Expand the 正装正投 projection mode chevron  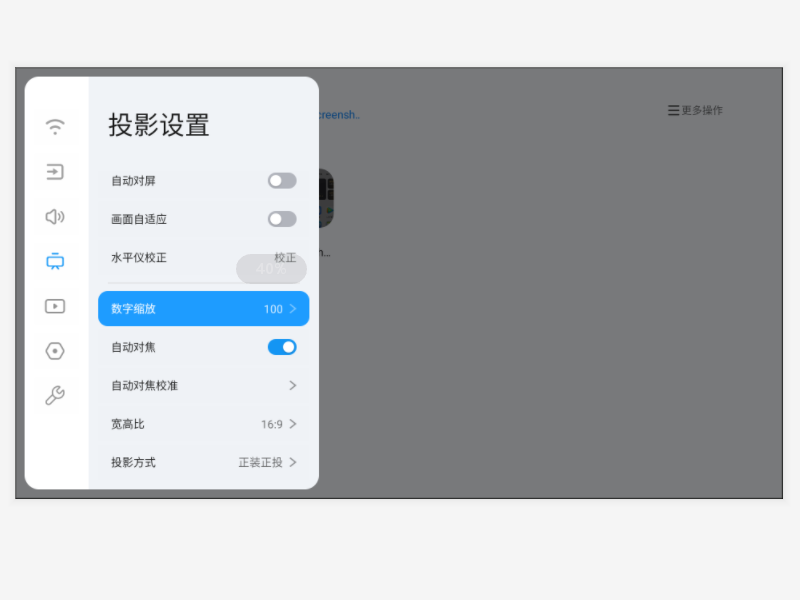click(292, 462)
